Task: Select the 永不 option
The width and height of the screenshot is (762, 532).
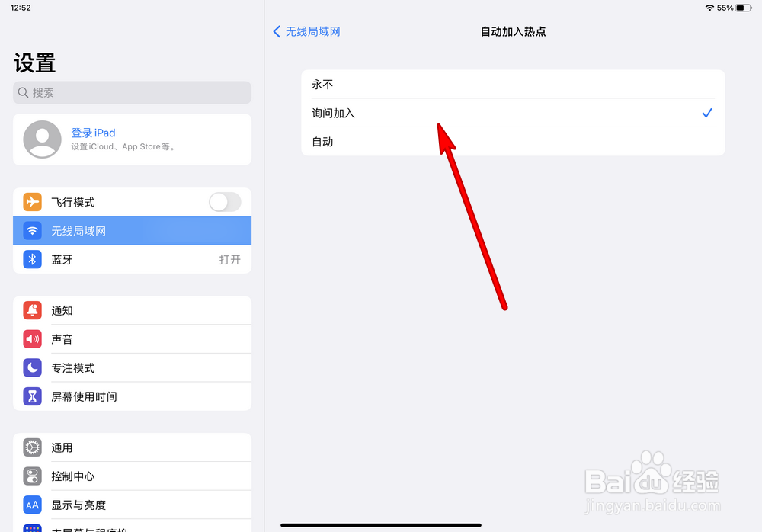Action: point(513,84)
